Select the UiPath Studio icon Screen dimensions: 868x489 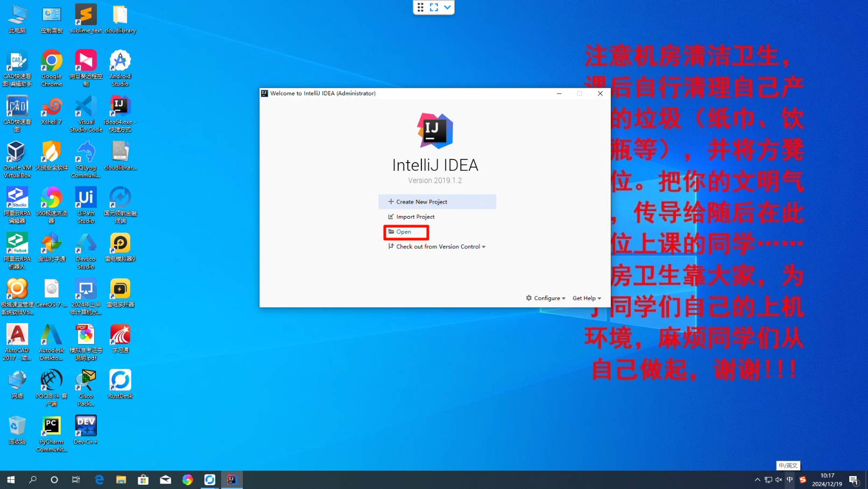86,205
